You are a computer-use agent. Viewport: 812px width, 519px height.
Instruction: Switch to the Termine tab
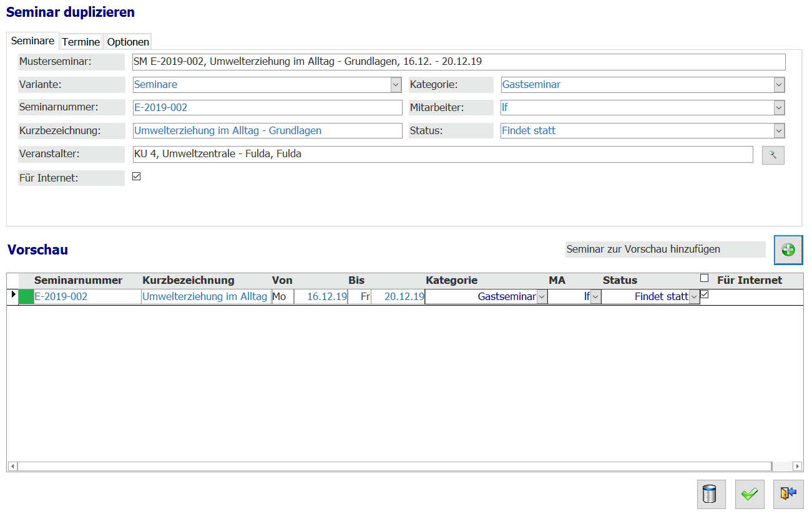(x=81, y=42)
